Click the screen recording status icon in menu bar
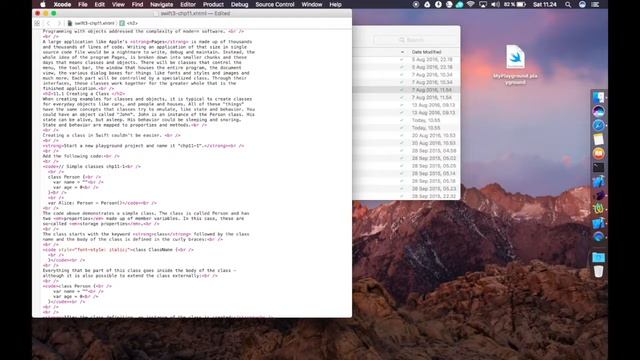 [x=416, y=4]
